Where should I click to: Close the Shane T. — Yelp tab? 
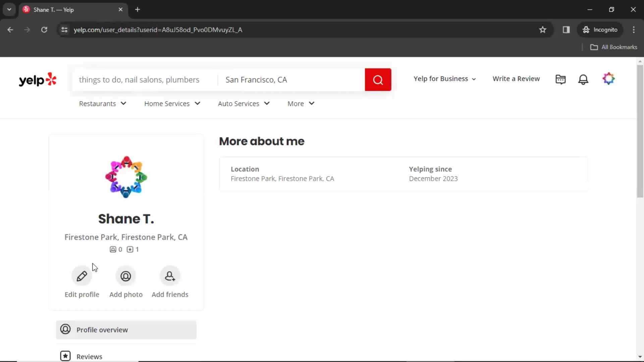pyautogui.click(x=120, y=9)
